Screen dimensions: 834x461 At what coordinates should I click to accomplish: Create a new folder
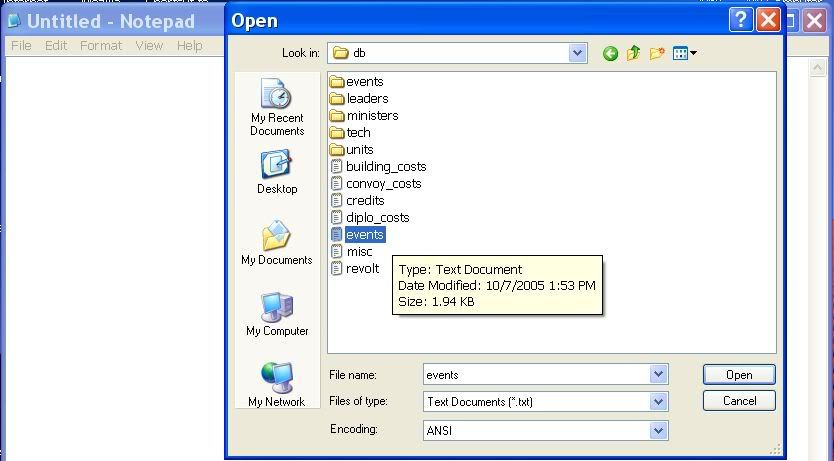point(657,54)
